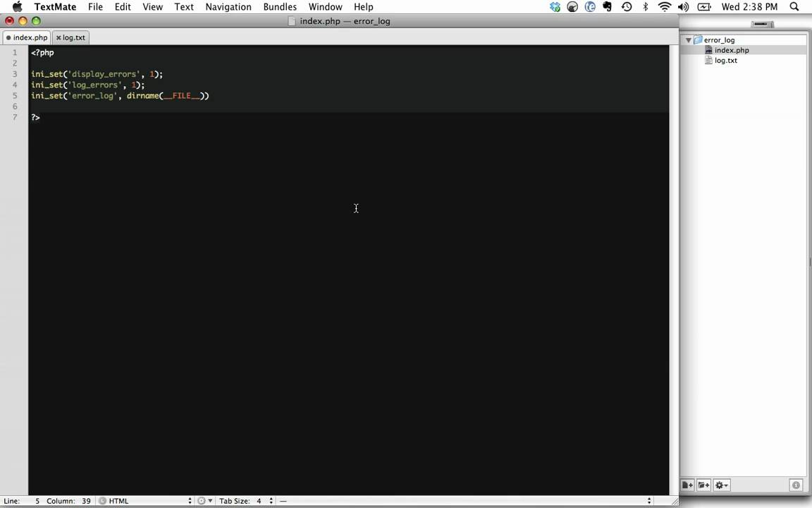This screenshot has width=812, height=508.
Task: Click the blue circular 'e' menu bar icon
Action: coord(590,7)
